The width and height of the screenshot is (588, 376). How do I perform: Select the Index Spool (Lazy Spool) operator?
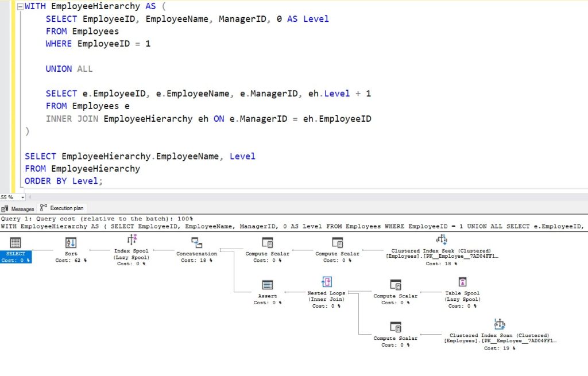coord(131,240)
